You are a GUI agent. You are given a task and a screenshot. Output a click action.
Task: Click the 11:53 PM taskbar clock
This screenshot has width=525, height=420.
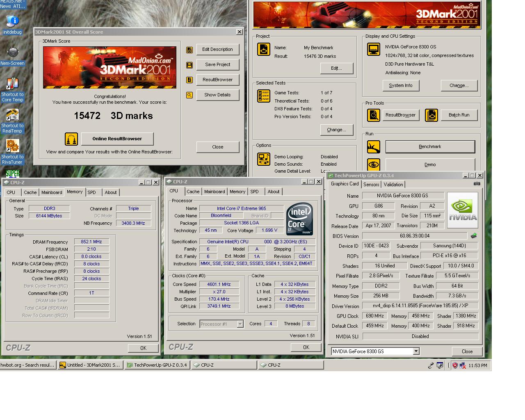478,365
